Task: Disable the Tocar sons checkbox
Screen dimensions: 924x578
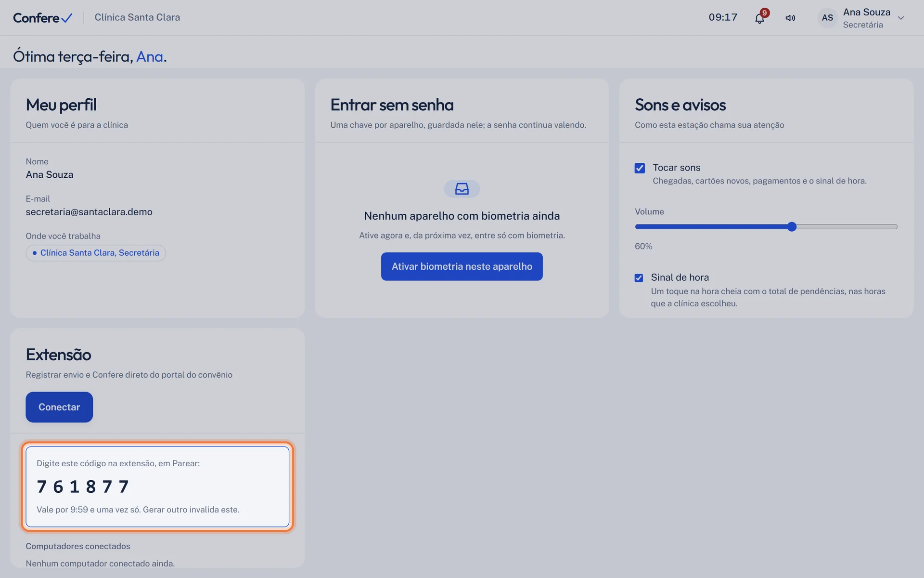Action: click(640, 168)
